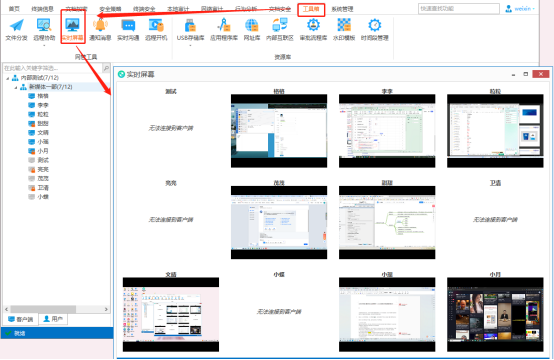Select the first computer under 新媒体一部 in the tree
Screen dimensions: 554x360
click(x=39, y=96)
